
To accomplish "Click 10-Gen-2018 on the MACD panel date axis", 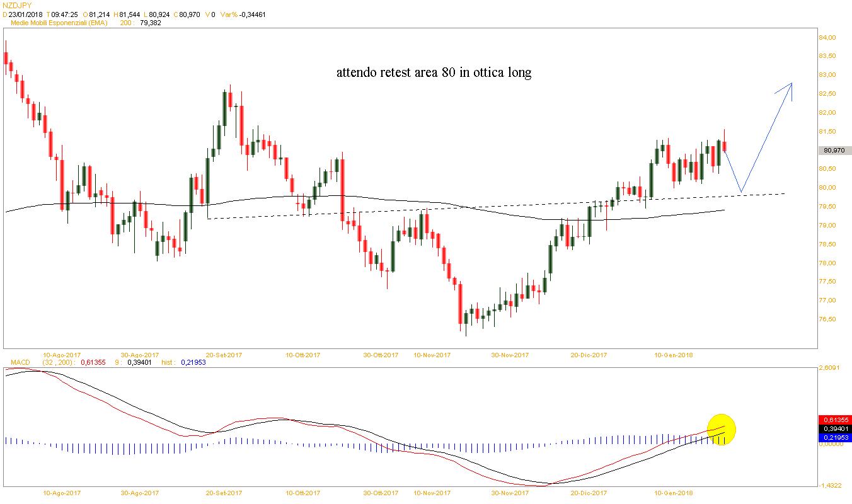I will (x=674, y=493).
